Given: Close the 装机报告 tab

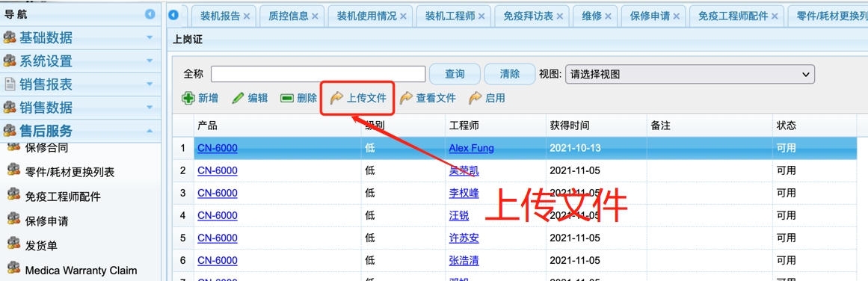Looking at the screenshot, I should coord(246,16).
